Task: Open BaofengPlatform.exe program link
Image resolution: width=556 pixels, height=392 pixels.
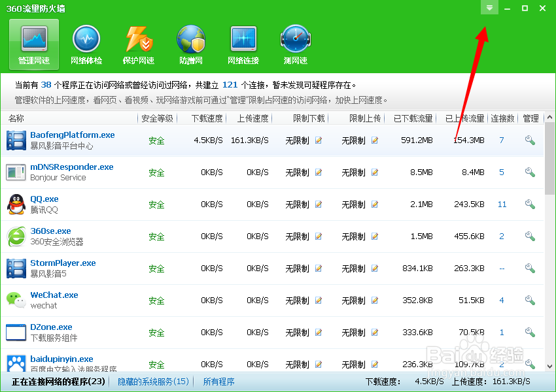Action: 73,135
